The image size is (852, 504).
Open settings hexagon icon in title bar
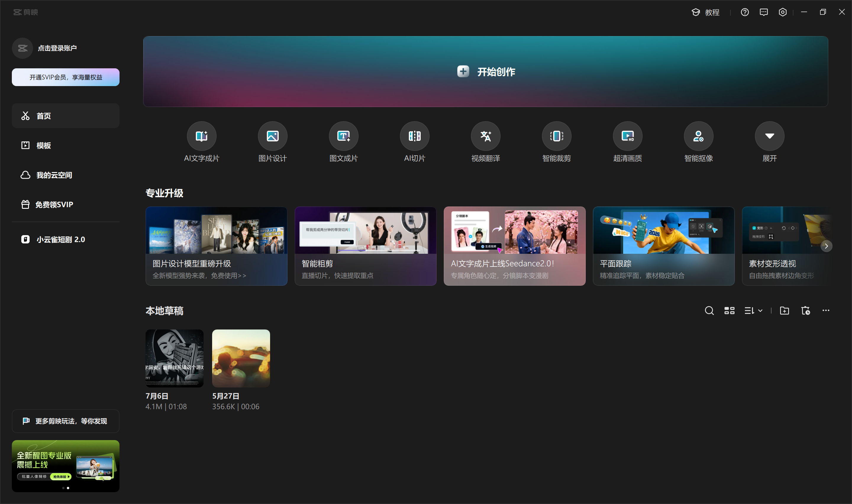coord(782,12)
